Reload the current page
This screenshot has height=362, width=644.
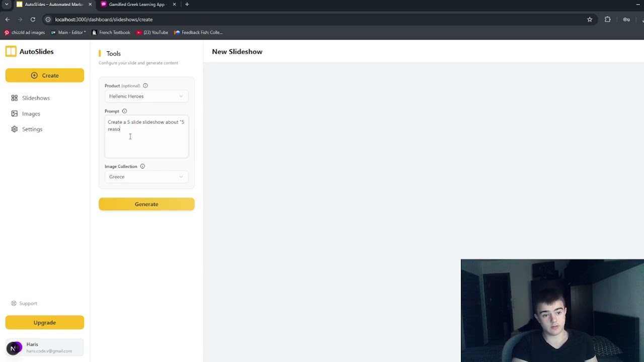click(33, 20)
